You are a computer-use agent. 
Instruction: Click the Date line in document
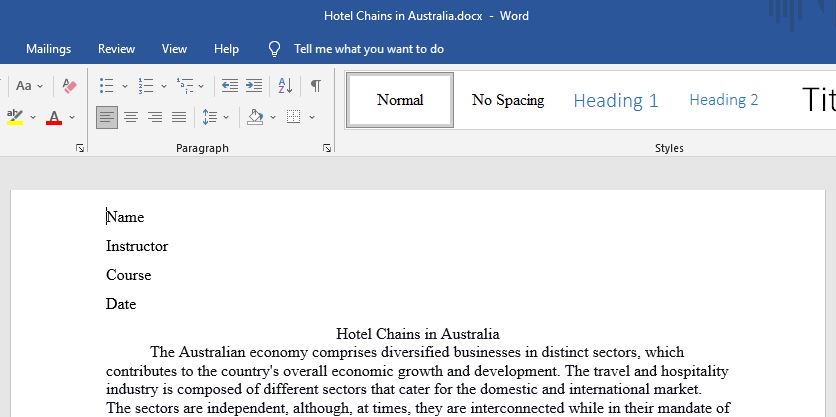[x=121, y=304]
